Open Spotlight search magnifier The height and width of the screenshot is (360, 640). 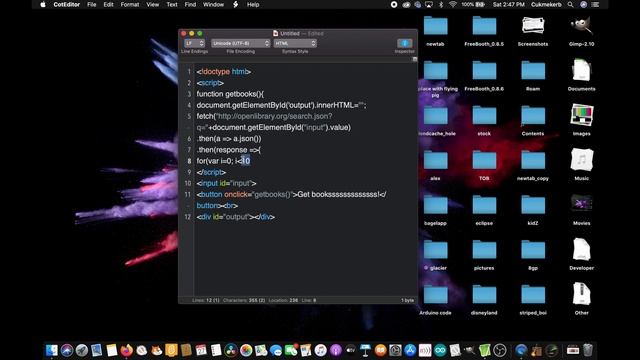click(570, 4)
